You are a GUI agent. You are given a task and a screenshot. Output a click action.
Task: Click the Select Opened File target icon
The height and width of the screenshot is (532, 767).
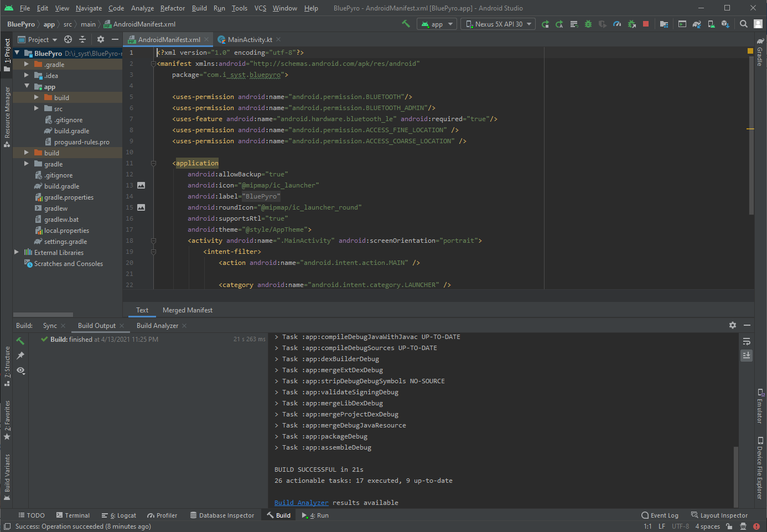[x=68, y=39]
